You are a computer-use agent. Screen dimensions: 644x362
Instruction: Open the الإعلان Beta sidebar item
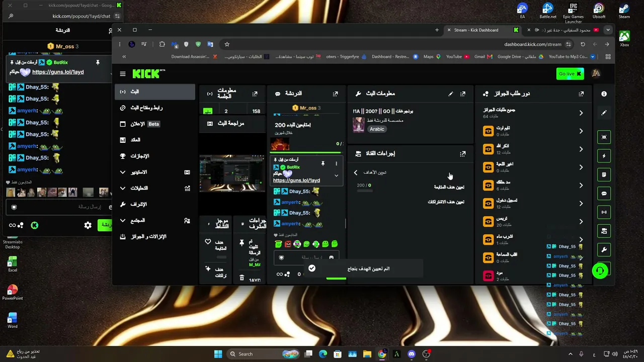(x=155, y=124)
